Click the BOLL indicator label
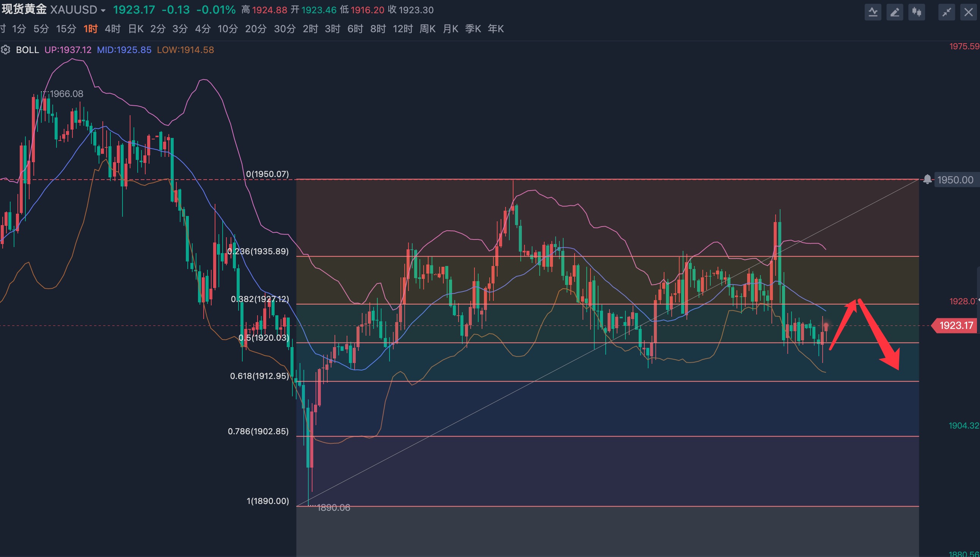The width and height of the screenshot is (980, 557). click(27, 50)
